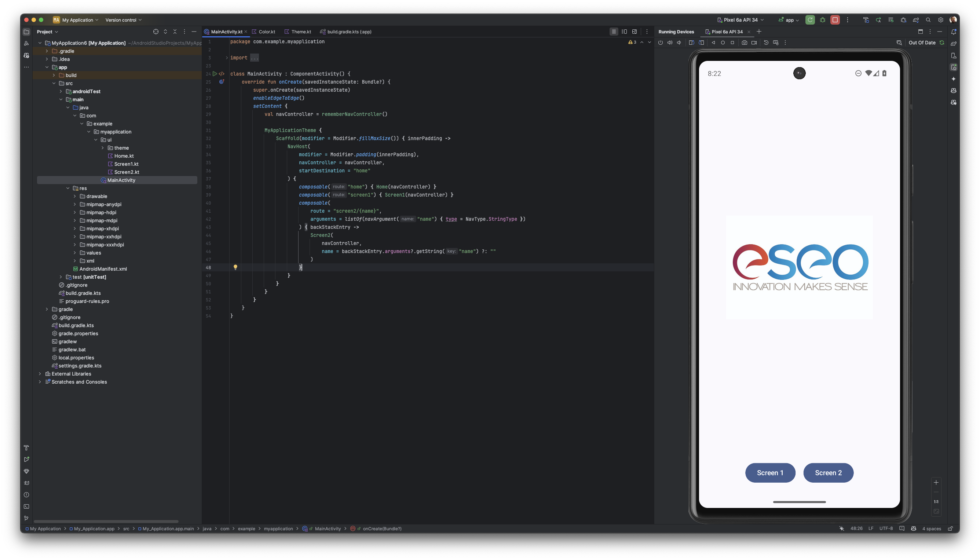Open Notifications bell icon
Screen dimensions: 980x560
click(x=954, y=32)
